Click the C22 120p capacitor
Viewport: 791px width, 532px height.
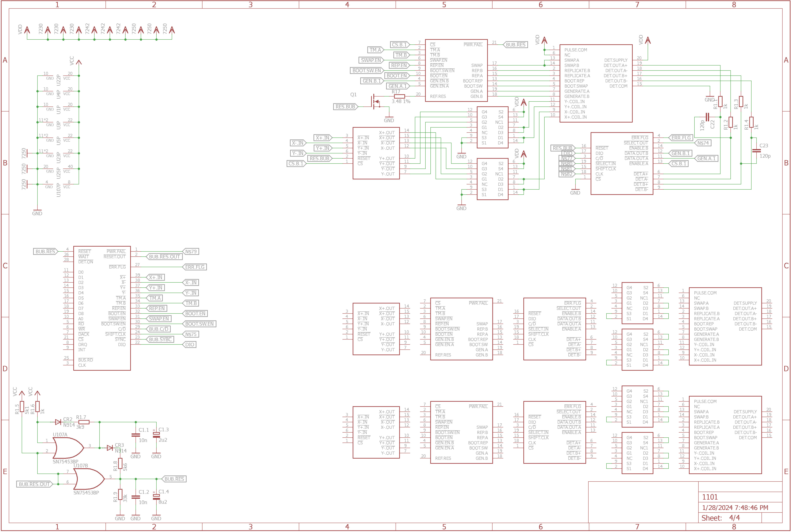tap(708, 117)
